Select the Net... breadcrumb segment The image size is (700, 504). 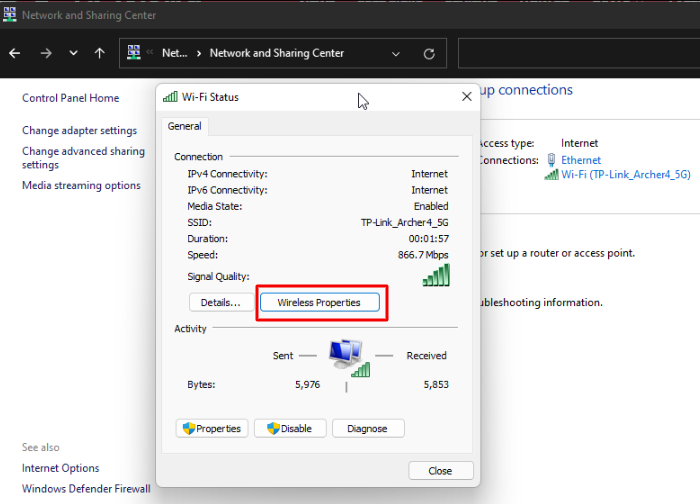click(x=175, y=53)
